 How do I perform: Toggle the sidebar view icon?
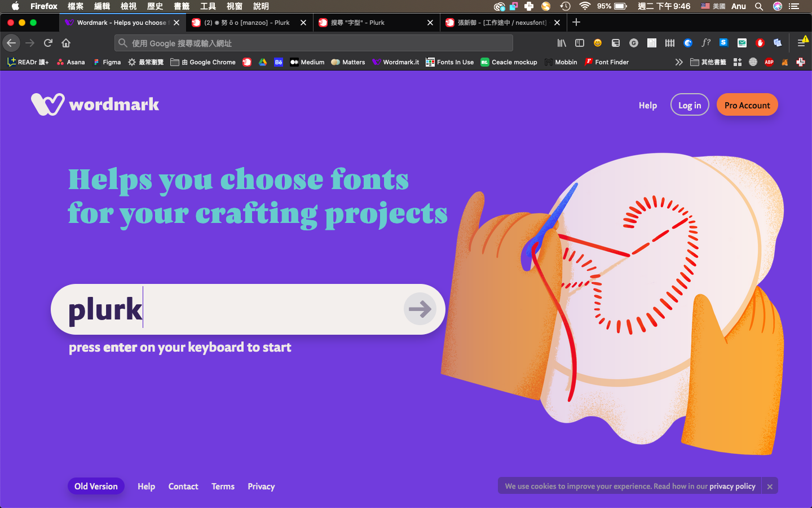[x=579, y=43]
